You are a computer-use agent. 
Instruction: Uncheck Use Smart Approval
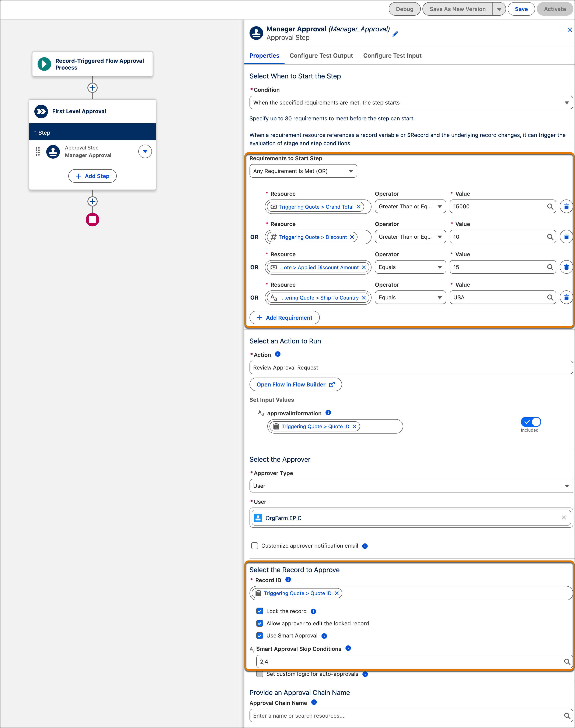tap(259, 636)
